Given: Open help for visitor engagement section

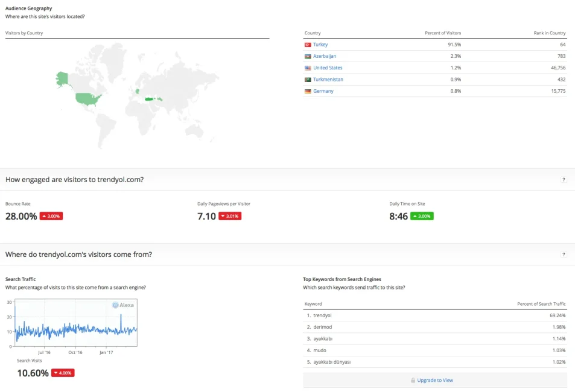Looking at the screenshot, I should tap(564, 180).
